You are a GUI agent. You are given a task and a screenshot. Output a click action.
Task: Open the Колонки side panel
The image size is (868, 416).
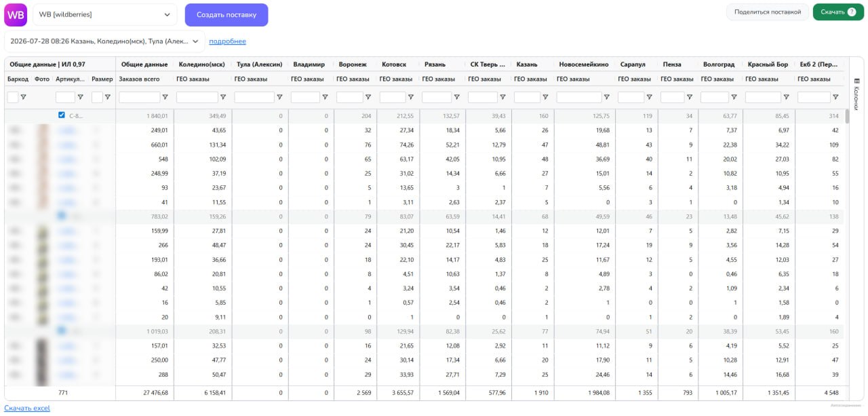(x=856, y=93)
